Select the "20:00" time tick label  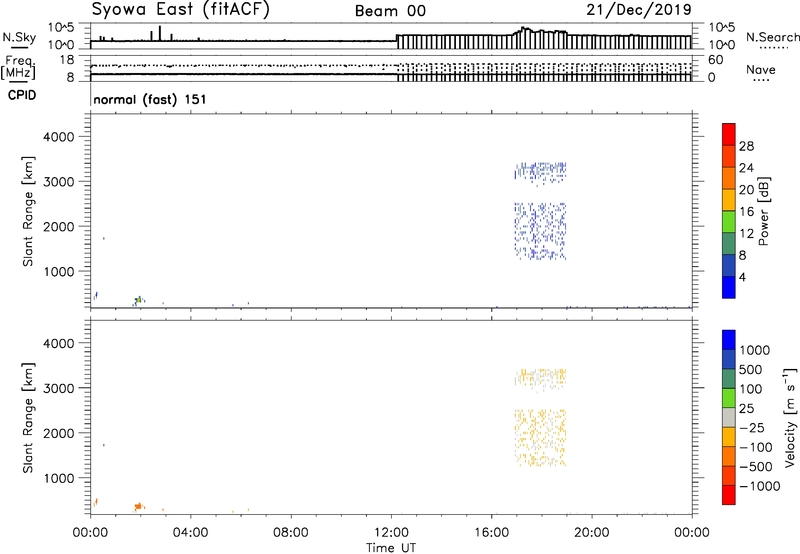point(591,533)
